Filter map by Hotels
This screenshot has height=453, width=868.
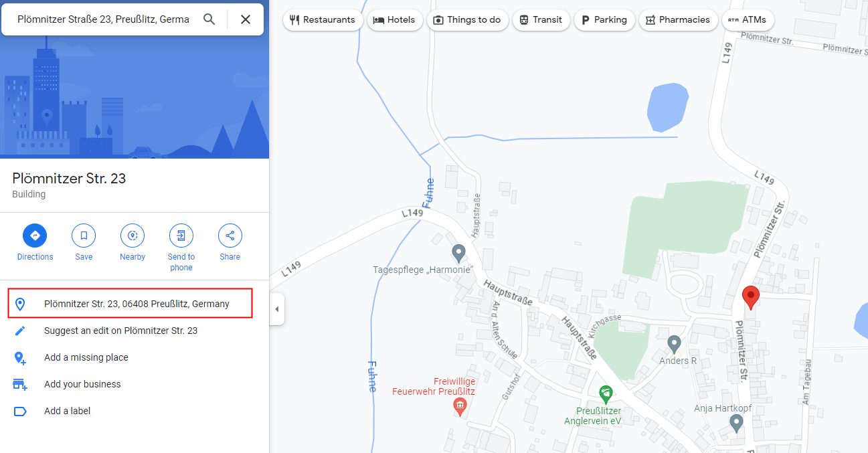pos(396,20)
